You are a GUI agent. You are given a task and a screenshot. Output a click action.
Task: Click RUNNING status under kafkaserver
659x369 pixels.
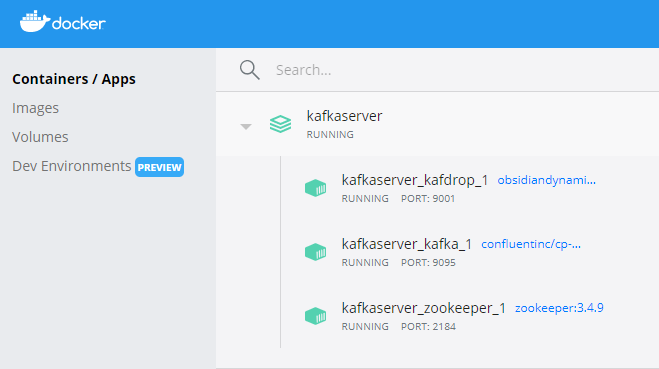point(330,134)
